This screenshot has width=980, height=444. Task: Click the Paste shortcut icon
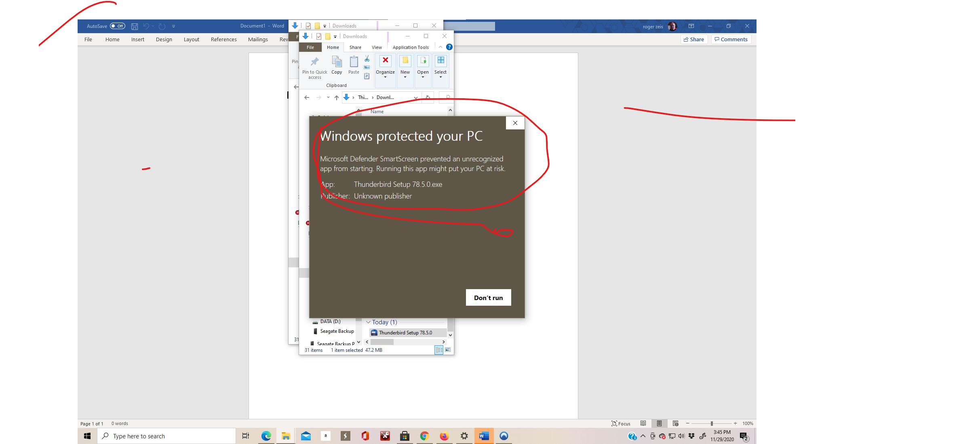coord(367,76)
